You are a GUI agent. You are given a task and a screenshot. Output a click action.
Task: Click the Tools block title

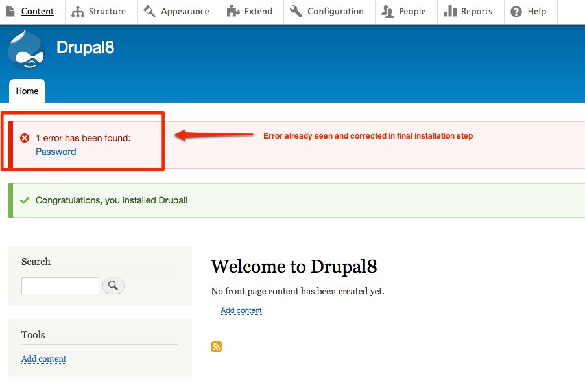tap(33, 334)
